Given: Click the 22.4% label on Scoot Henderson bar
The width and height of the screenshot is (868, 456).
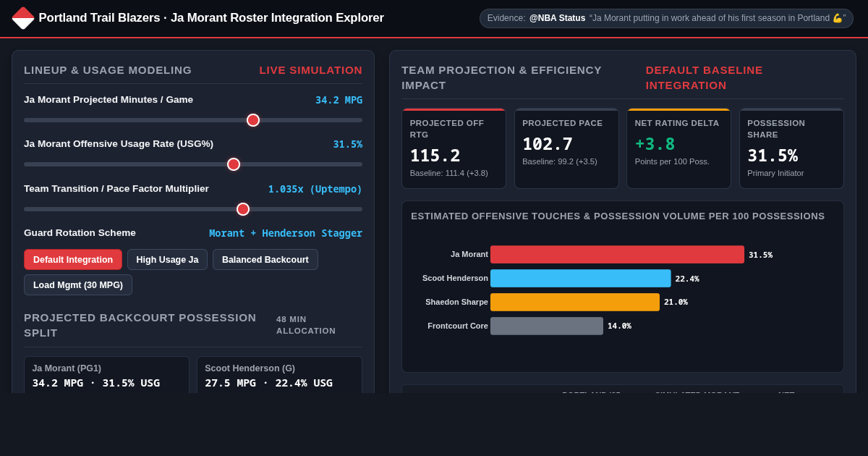Looking at the screenshot, I should pos(687,279).
